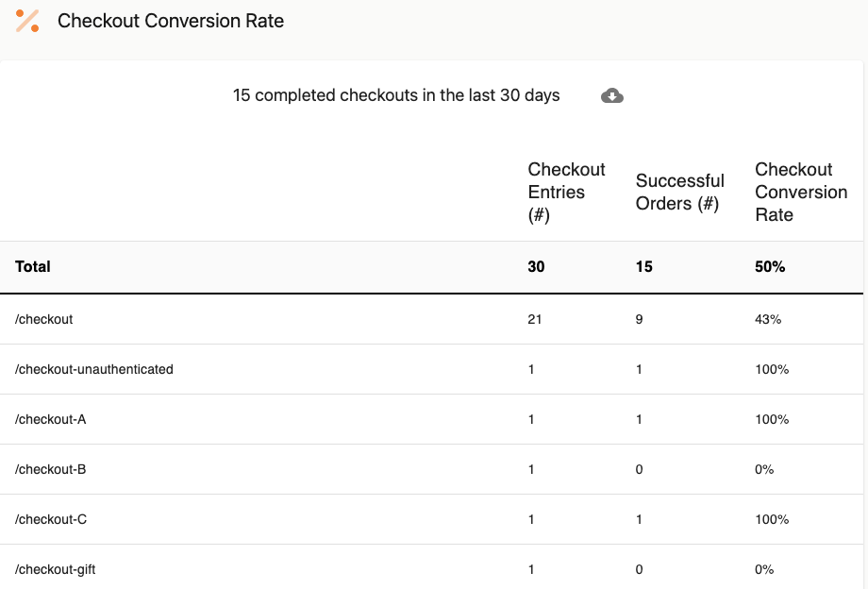Click the 50% total conversion rate value
Viewport: 868px width, 589px height.
point(770,267)
